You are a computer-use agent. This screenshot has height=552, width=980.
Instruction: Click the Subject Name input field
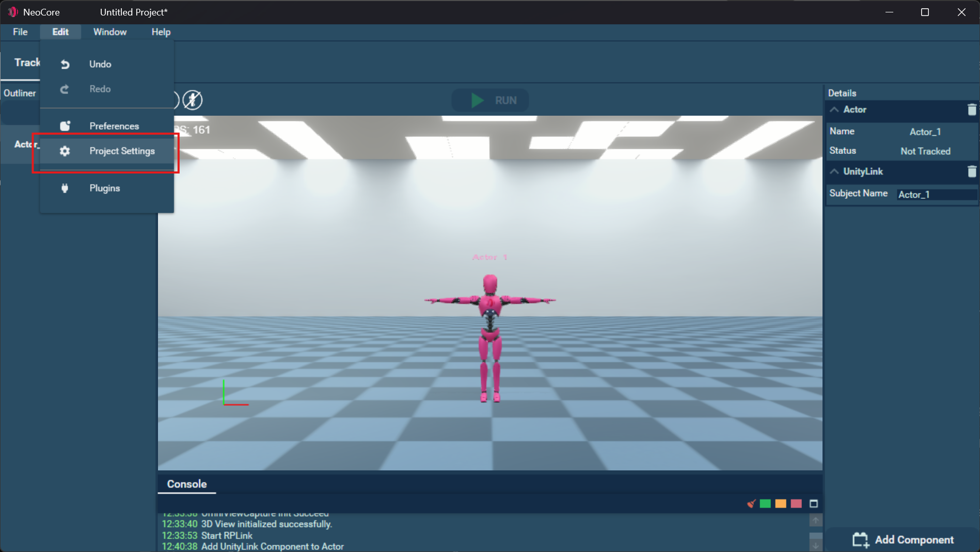936,195
